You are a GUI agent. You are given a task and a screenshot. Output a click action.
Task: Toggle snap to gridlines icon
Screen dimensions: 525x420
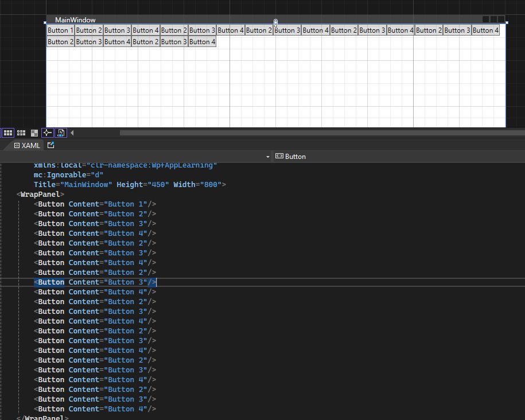tap(21, 133)
